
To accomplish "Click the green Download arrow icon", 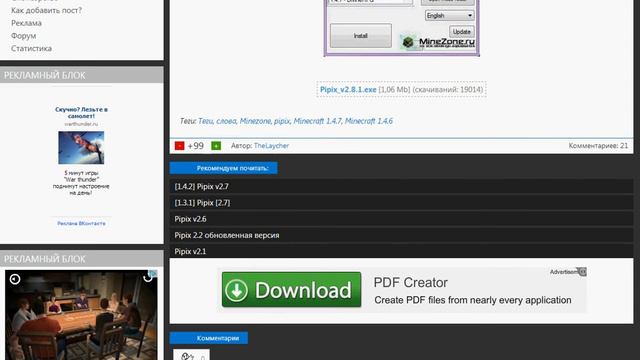I will pyautogui.click(x=237, y=290).
